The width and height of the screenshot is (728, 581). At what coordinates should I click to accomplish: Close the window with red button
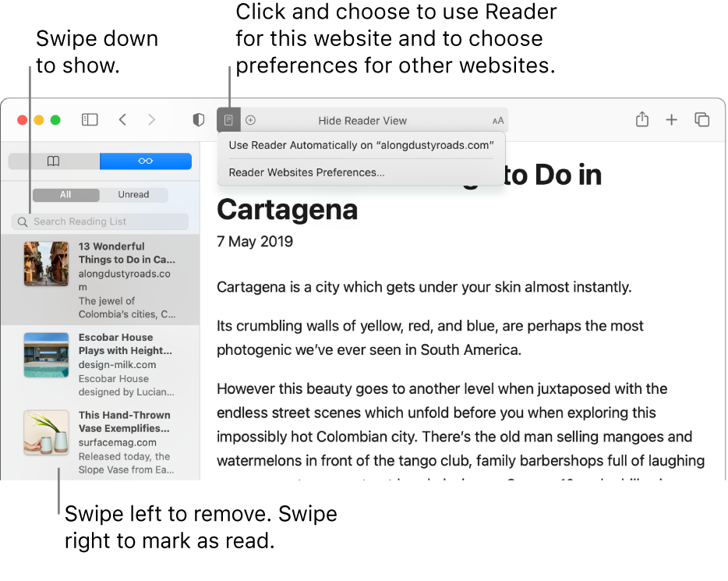[23, 120]
